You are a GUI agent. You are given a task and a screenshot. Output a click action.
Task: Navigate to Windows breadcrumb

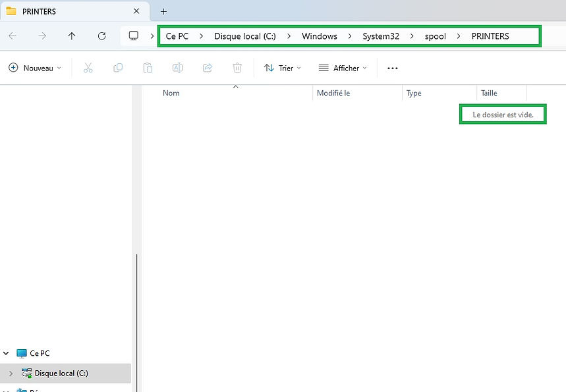pyautogui.click(x=320, y=36)
